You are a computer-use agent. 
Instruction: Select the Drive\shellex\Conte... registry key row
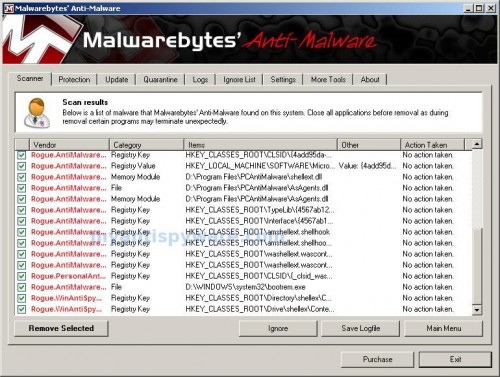(x=243, y=309)
